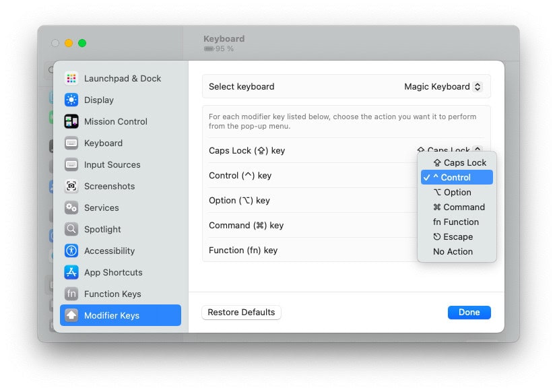The width and height of the screenshot is (557, 392).
Task: Select the Accessibility icon
Action: coord(71,251)
